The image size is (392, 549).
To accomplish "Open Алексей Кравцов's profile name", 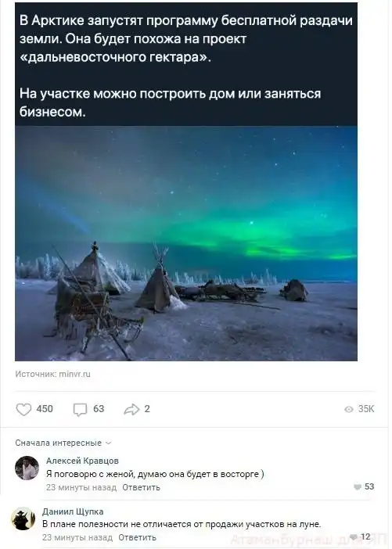I will point(82,461).
